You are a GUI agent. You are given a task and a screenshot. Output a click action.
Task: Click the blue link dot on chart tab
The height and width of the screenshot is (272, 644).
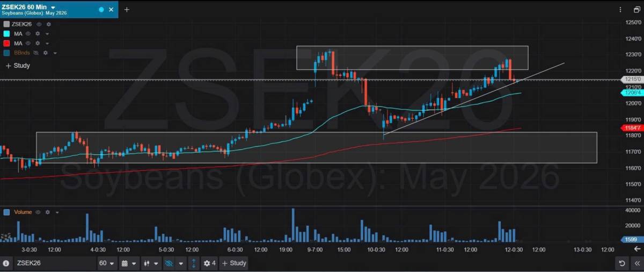(x=101, y=10)
